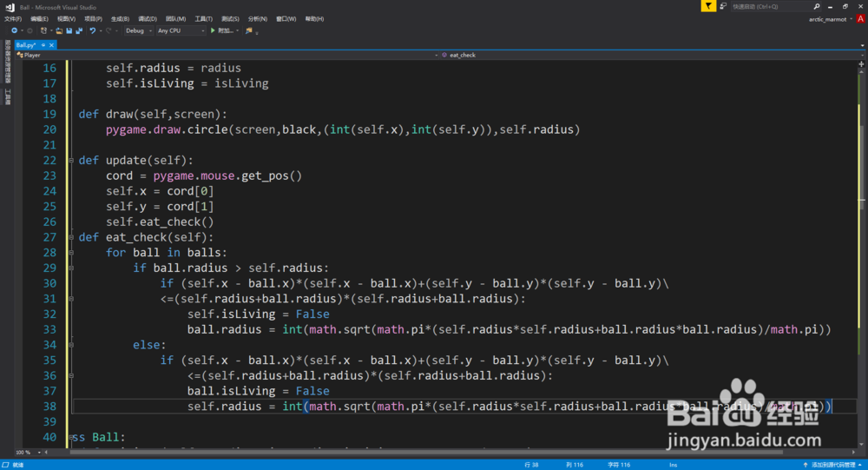This screenshot has width=868, height=470.
Task: Click the open file folder icon
Action: [59, 31]
